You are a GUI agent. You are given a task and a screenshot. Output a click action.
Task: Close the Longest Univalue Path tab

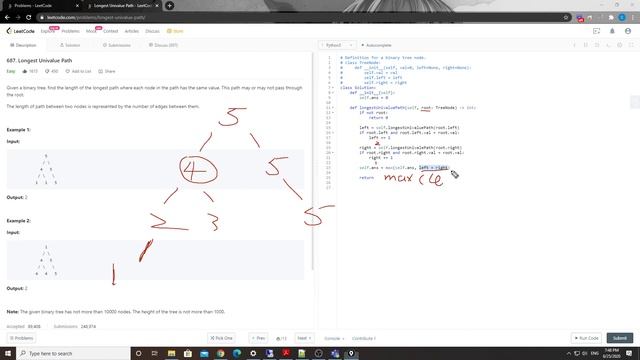(157, 6)
